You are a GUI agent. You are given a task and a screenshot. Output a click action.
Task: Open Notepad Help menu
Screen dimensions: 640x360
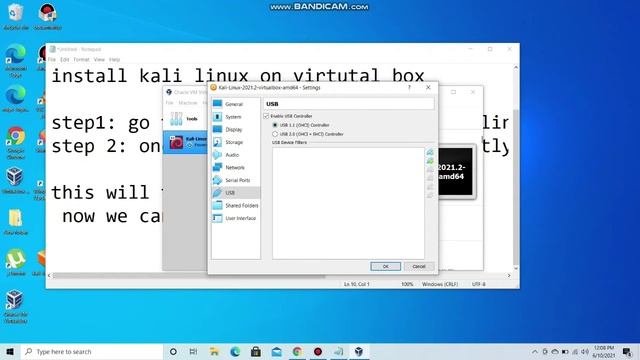coord(114,60)
